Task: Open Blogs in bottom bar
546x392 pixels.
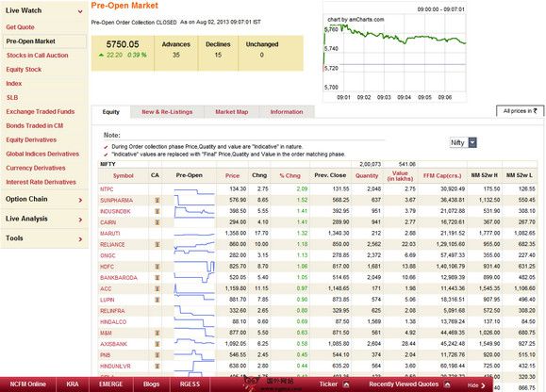Action: 151,384
